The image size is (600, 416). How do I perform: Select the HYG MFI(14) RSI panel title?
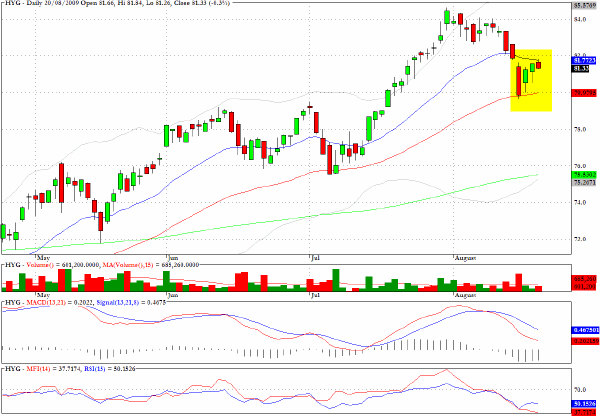69,368
